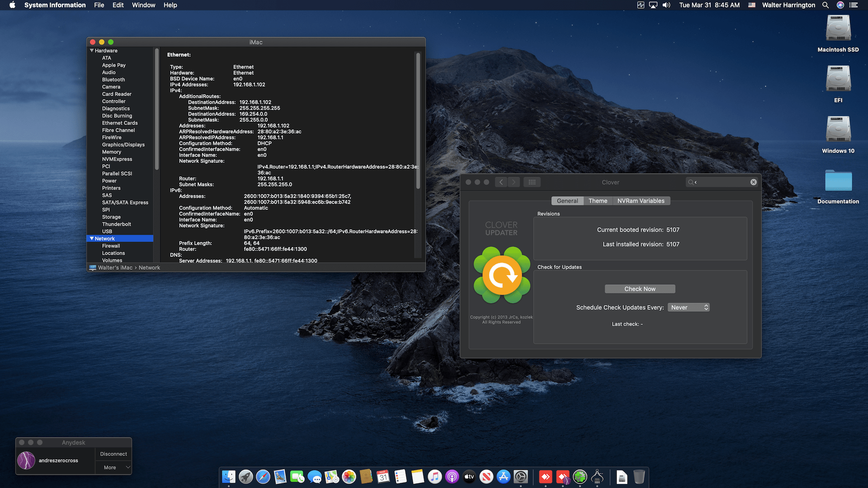The height and width of the screenshot is (488, 868).
Task: Open the Documentation folder on desktop
Action: pos(838,181)
